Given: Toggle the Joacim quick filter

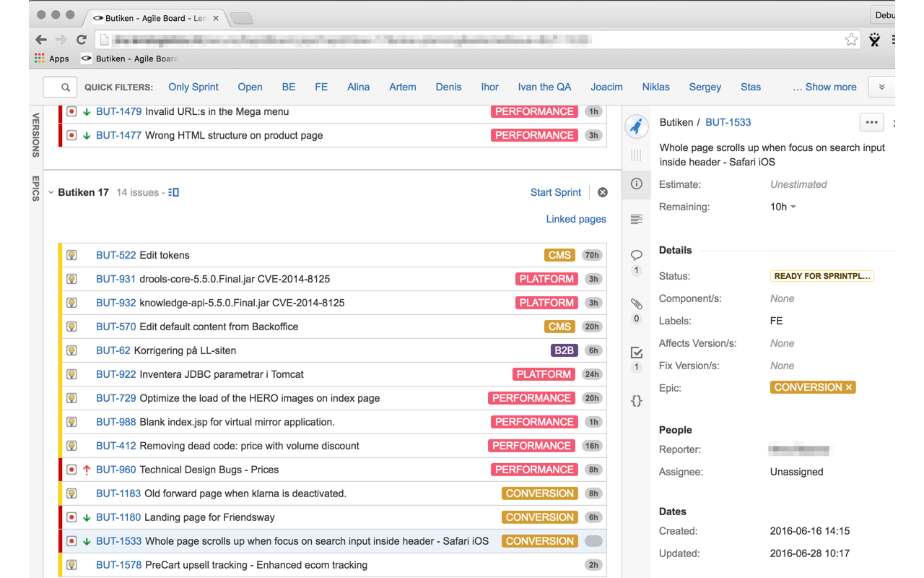Looking at the screenshot, I should [x=606, y=87].
